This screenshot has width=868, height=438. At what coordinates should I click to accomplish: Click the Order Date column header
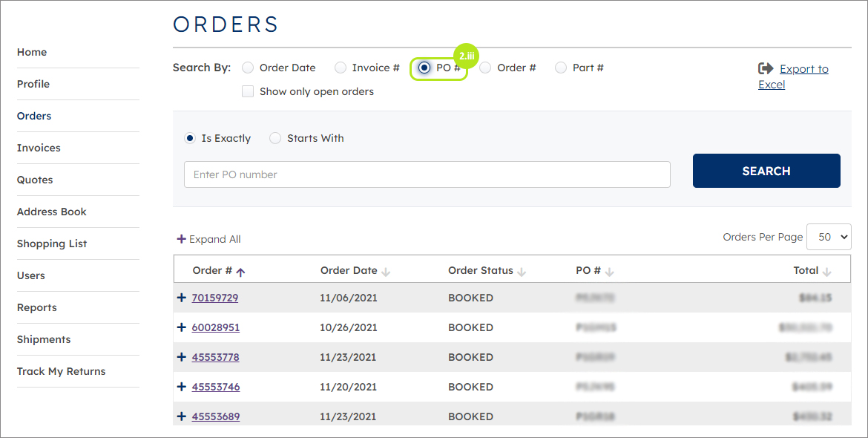pos(349,271)
